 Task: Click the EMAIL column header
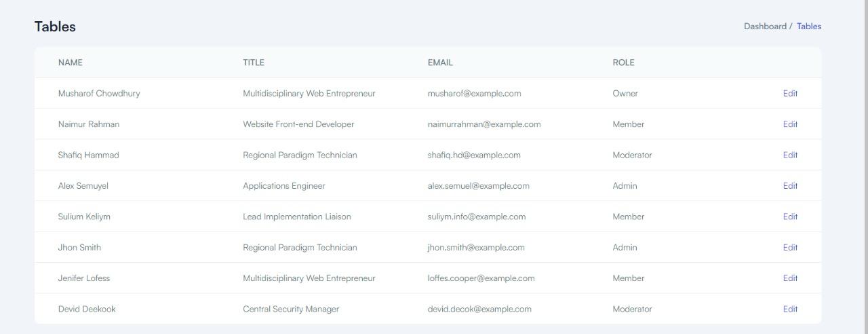(440, 62)
